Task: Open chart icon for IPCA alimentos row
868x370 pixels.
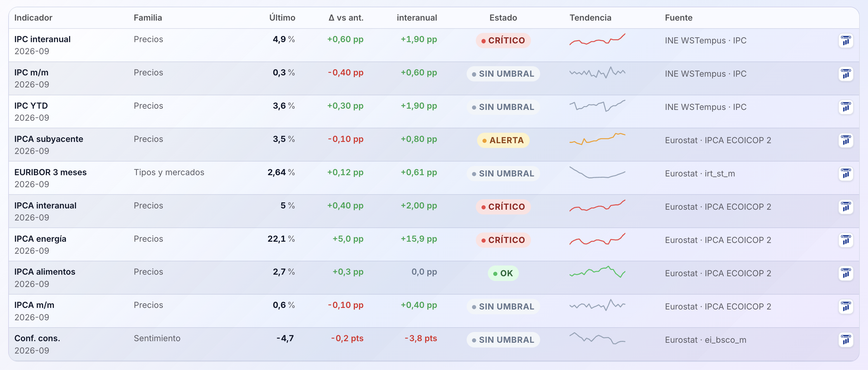Action: tap(846, 274)
